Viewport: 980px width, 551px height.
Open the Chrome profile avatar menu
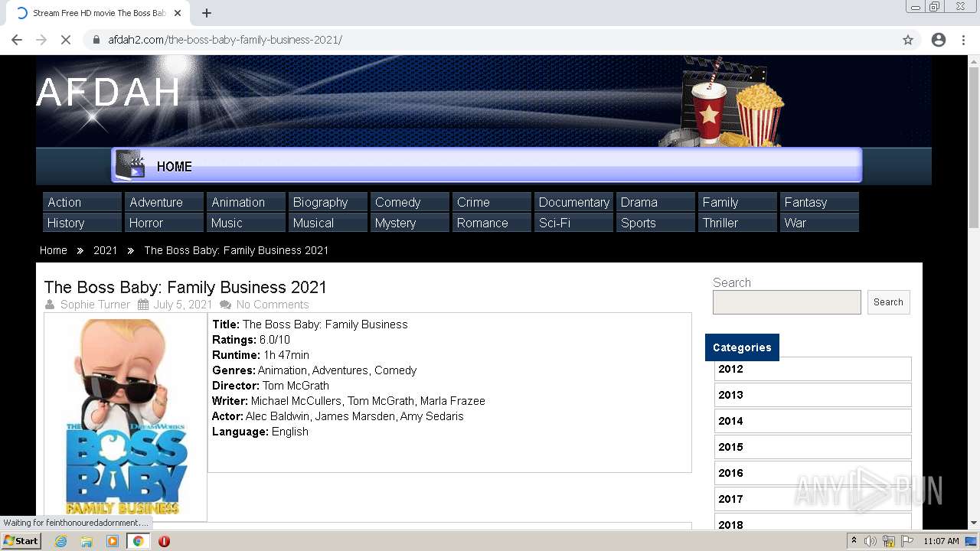tap(939, 40)
